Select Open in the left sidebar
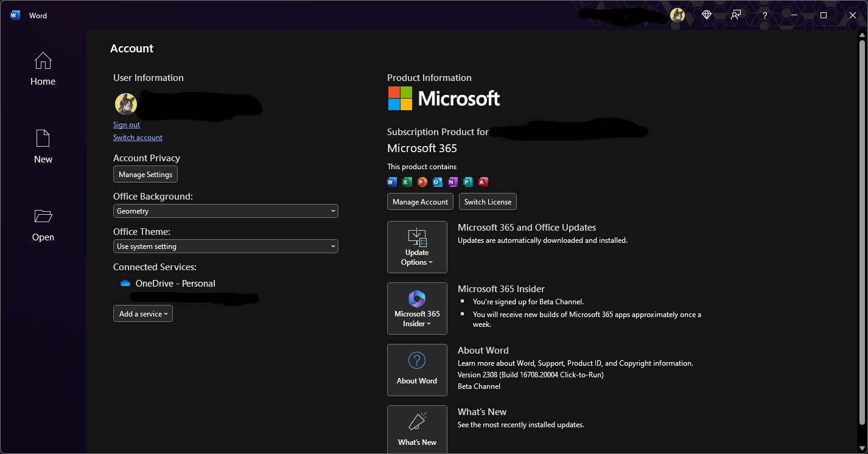Screen dimensions: 868x454 point(43,225)
